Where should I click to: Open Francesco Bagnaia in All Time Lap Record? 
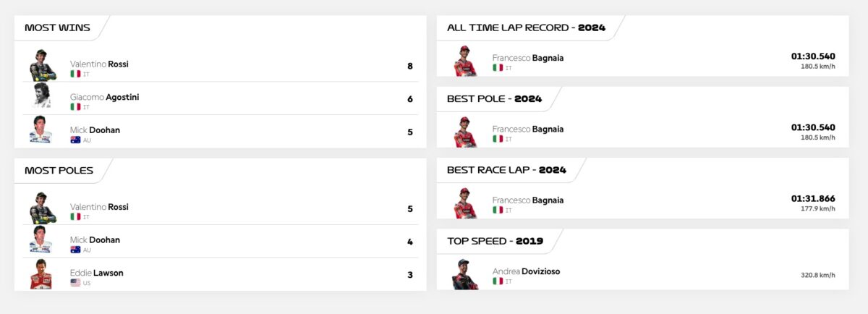click(x=527, y=58)
